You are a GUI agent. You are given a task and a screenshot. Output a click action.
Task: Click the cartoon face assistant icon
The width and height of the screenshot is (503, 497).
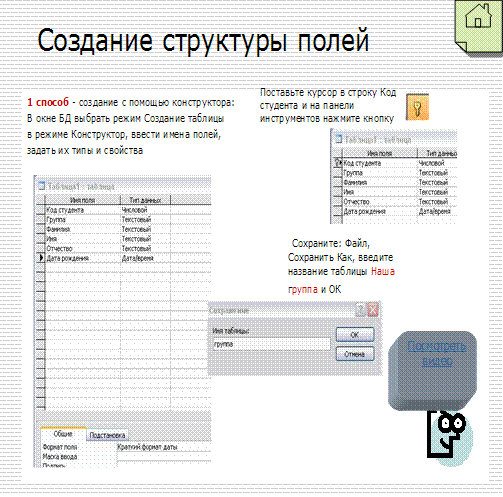(449, 438)
